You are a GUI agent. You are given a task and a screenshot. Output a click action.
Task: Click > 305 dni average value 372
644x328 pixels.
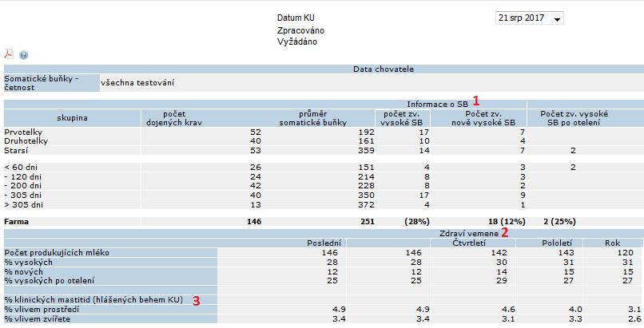(367, 204)
